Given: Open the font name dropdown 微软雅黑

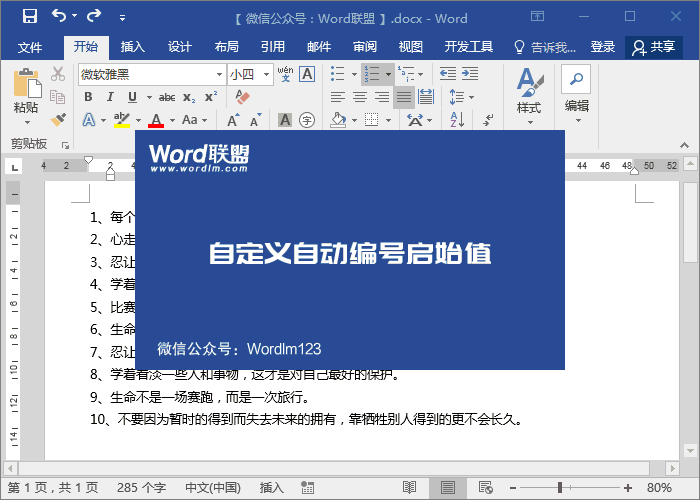Looking at the screenshot, I should [219, 75].
